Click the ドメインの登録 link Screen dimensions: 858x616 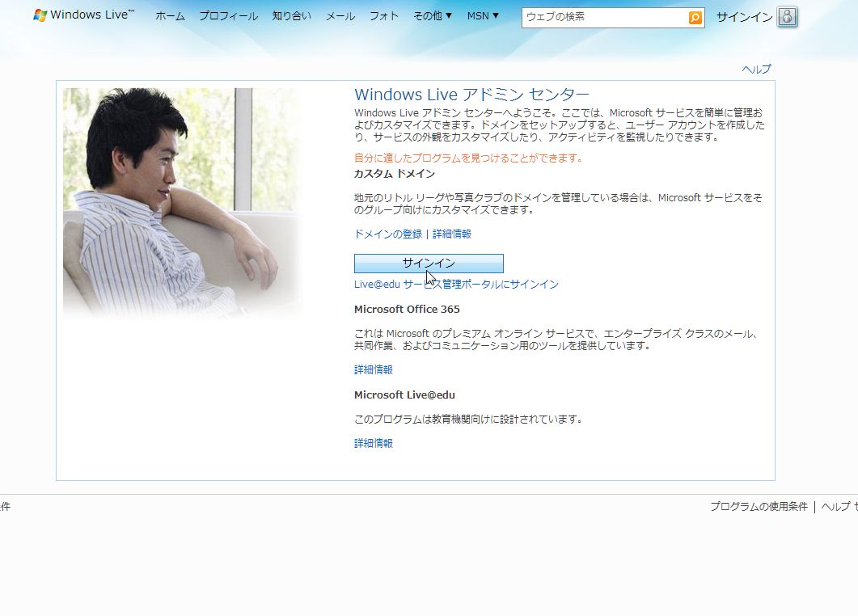point(388,234)
